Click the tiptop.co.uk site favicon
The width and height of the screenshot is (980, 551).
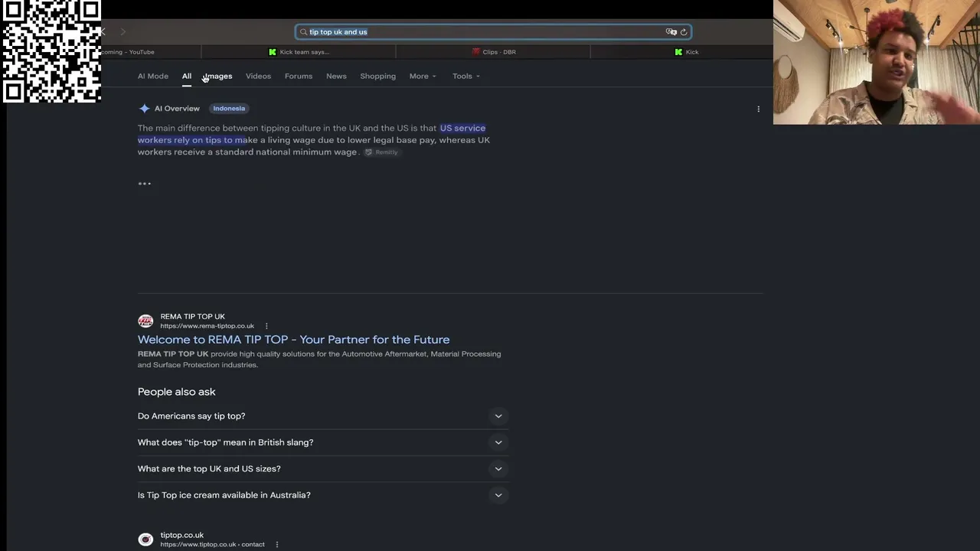point(145,540)
